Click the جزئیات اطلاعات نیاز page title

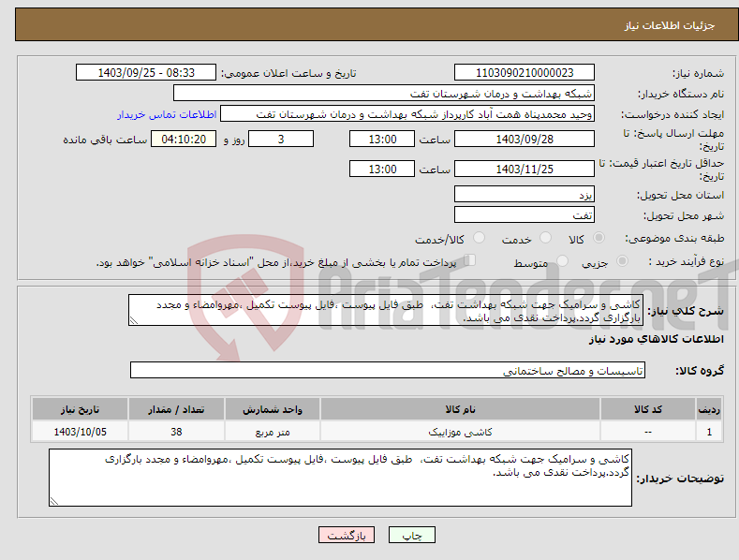tap(670, 25)
